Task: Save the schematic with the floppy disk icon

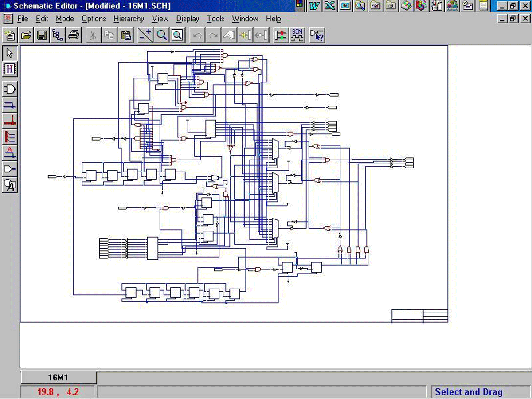Action: coord(42,35)
